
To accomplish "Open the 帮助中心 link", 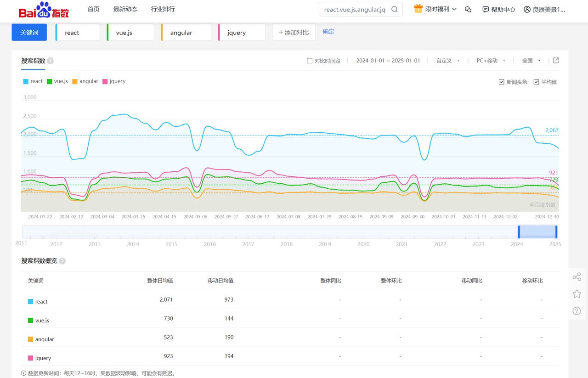I will pos(503,9).
